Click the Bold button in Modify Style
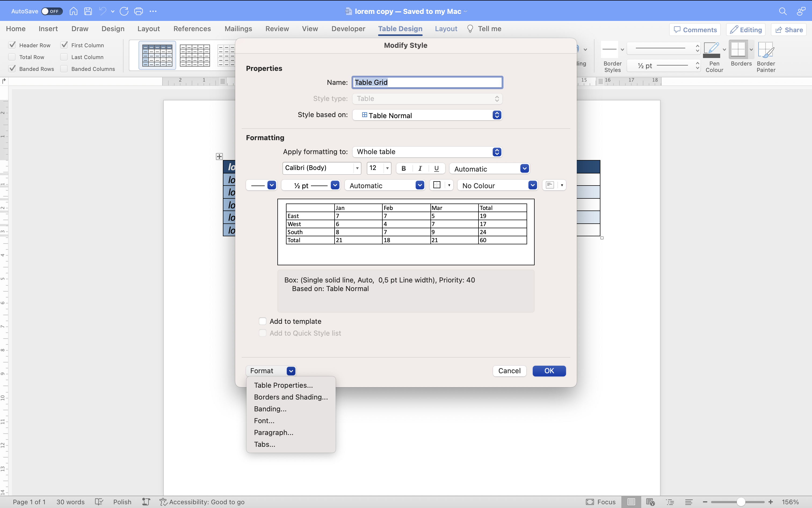The width and height of the screenshot is (812, 508). [404, 168]
